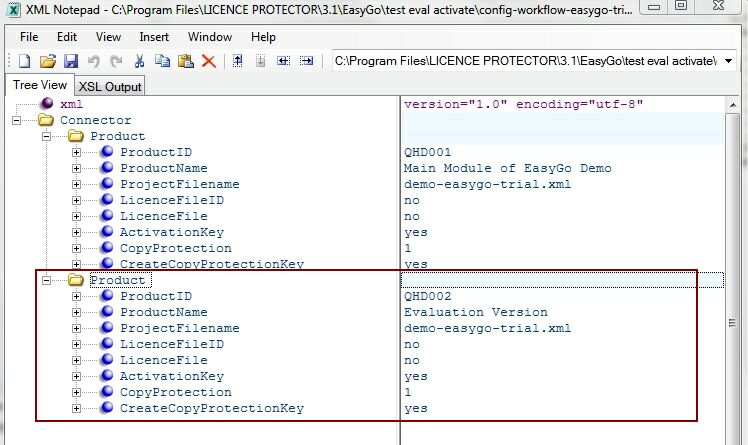Viewport: 748px width, 445px height.
Task: Nudge the selected node up
Action: [x=238, y=61]
